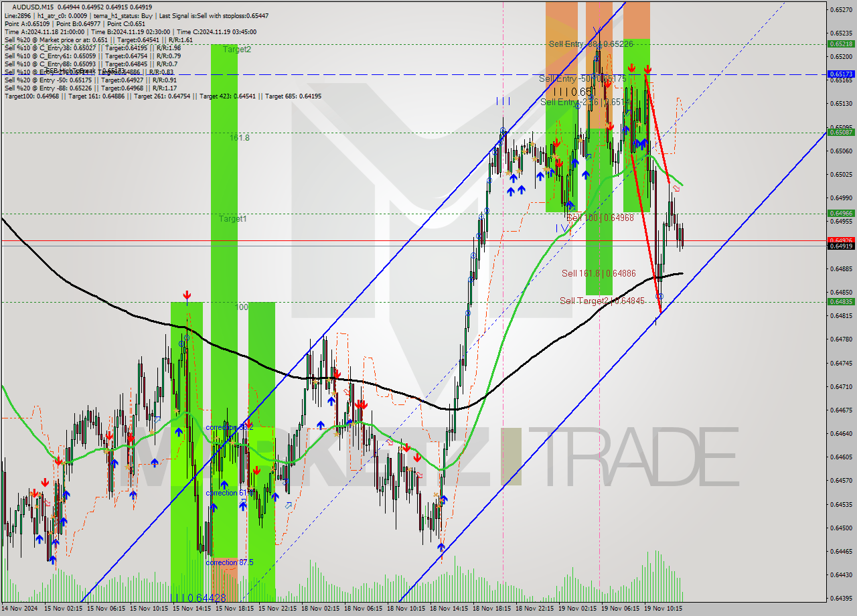Select the 14 Nov 2024 time label
Image resolution: width=857 pixels, height=616 pixels.
click(18, 609)
